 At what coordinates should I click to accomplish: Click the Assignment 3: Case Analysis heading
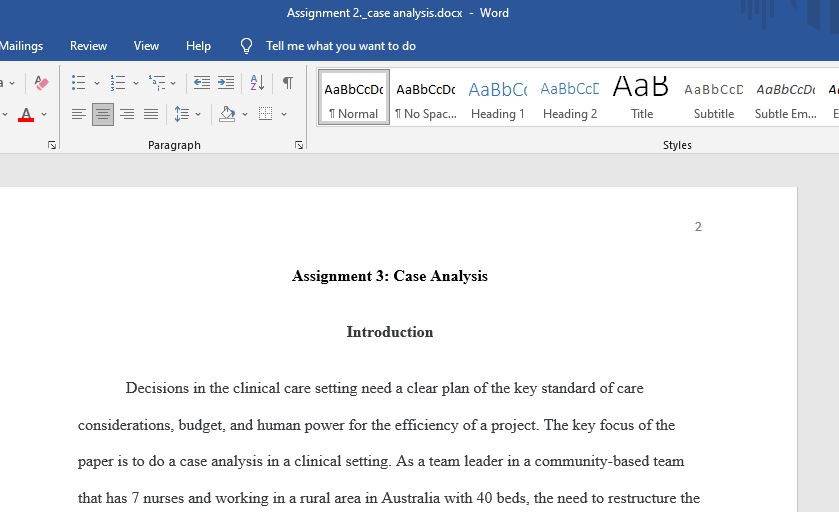390,276
